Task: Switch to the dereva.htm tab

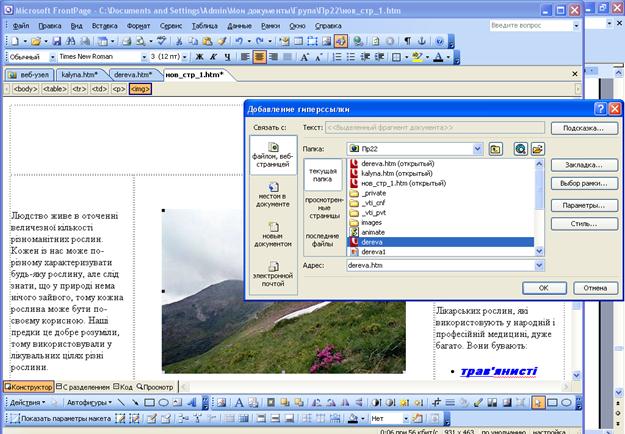Action: click(133, 75)
